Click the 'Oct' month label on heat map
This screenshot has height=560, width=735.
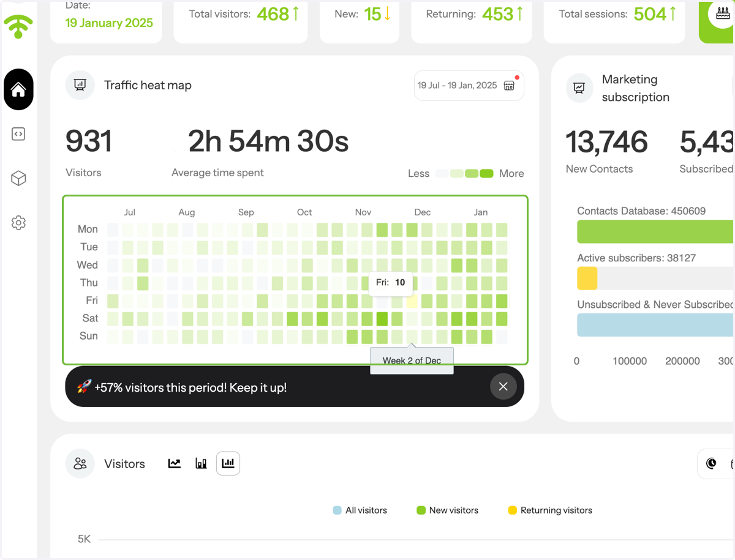[304, 212]
